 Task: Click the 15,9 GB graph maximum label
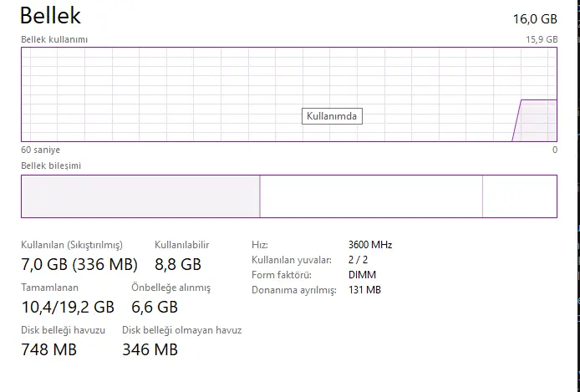(542, 39)
